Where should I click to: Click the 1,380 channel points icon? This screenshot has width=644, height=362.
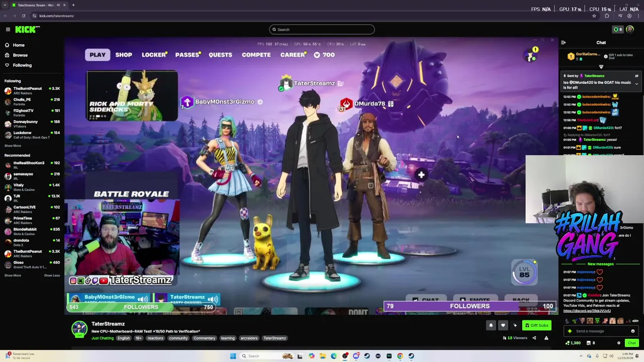click(573, 343)
